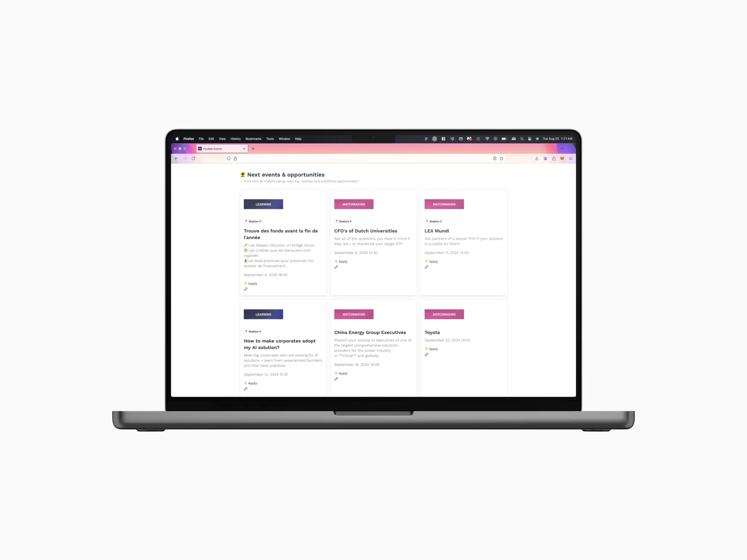The image size is (747, 560).
Task: Click the share/link icon below Apply on first card
Action: pos(245,289)
